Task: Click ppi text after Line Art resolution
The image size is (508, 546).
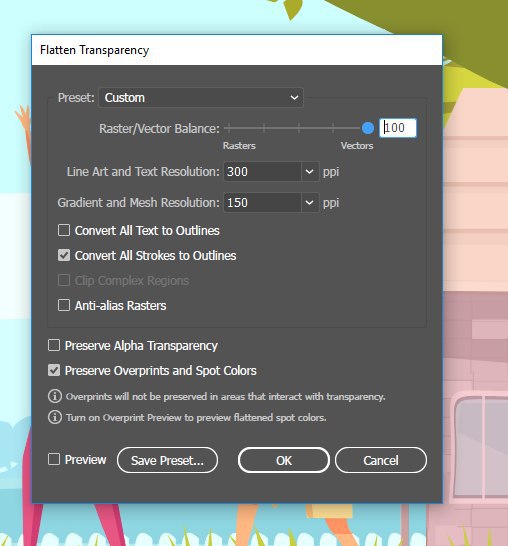Action: pyautogui.click(x=331, y=172)
